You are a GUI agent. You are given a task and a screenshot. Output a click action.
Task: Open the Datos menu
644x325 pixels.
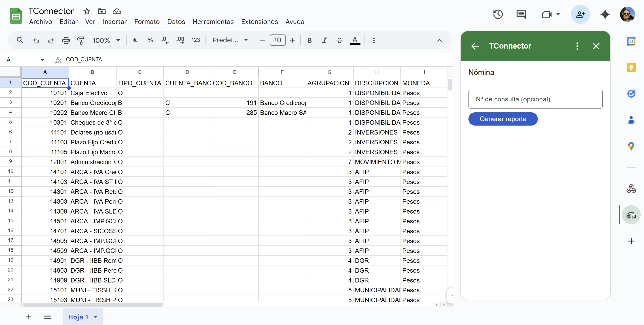176,22
